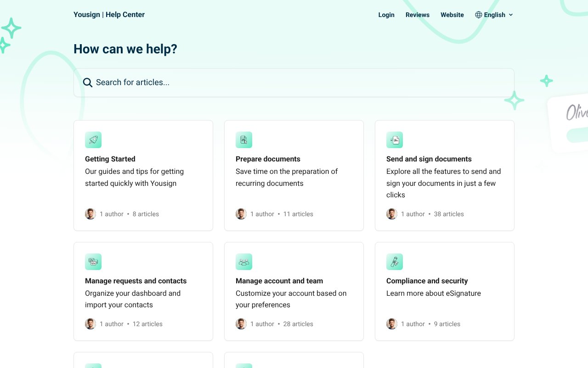Click the Help Center header link
Image resolution: width=588 pixels, height=368 pixels.
[x=125, y=14]
